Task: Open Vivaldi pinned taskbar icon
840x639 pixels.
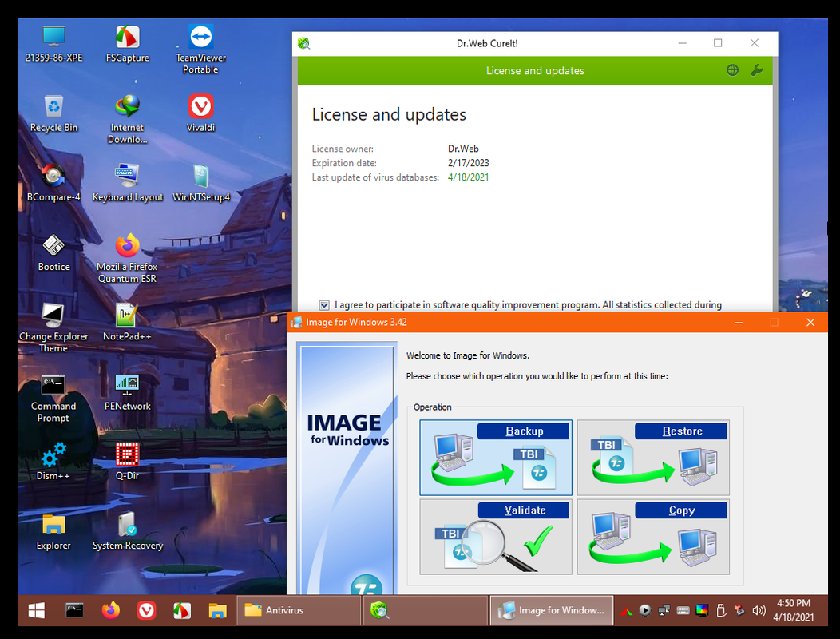Action: pyautogui.click(x=146, y=610)
